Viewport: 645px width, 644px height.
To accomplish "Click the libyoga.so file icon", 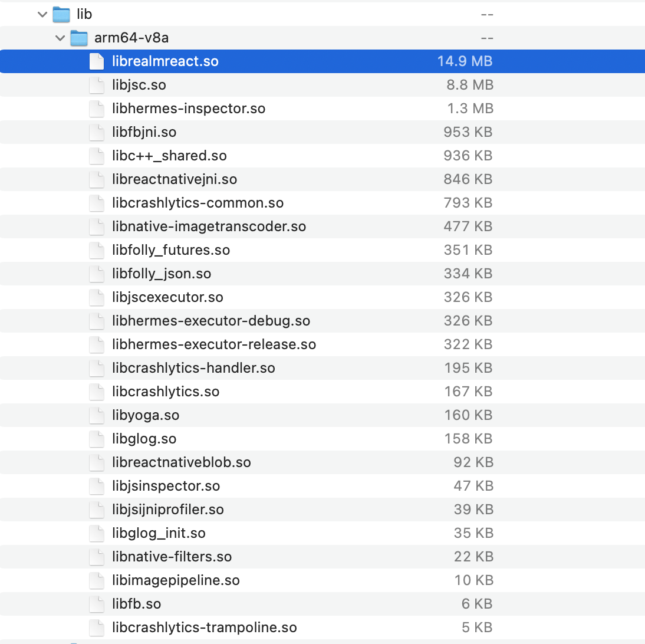I will click(x=97, y=415).
